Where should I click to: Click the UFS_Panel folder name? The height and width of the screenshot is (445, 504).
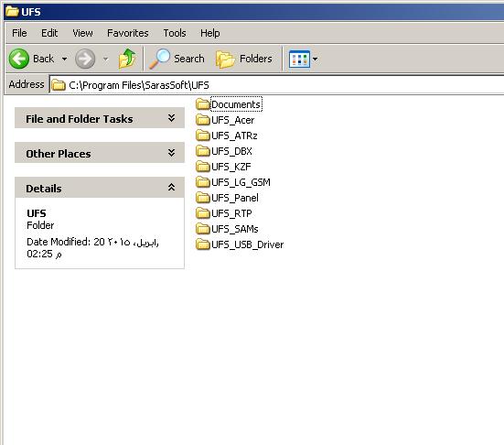tap(235, 198)
